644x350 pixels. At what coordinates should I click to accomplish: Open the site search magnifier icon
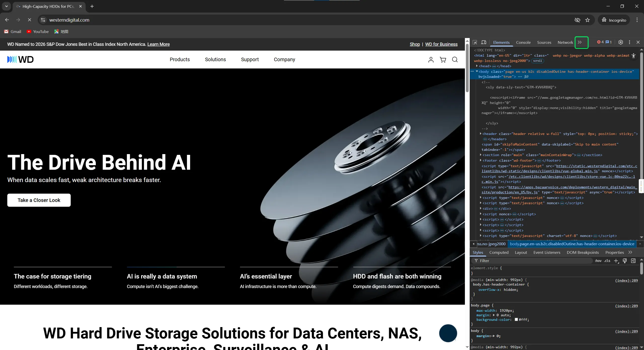click(455, 59)
